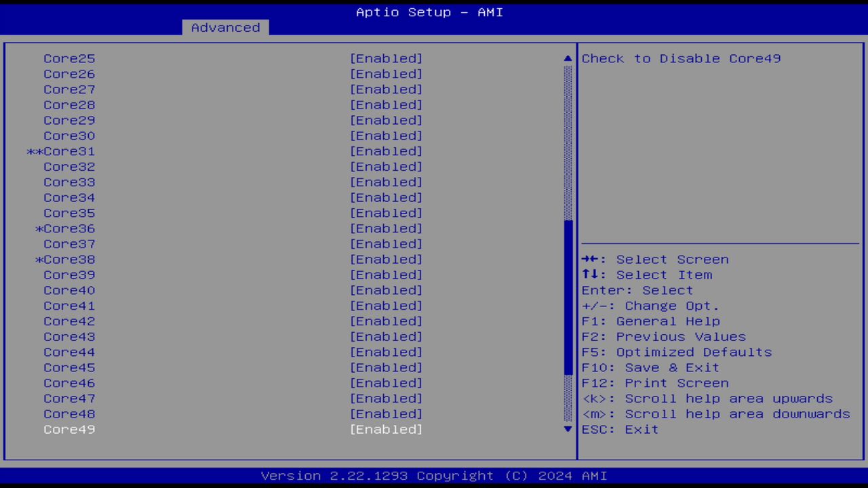This screenshot has height=488, width=868.
Task: Change Core26 Enabled option
Action: tap(386, 74)
